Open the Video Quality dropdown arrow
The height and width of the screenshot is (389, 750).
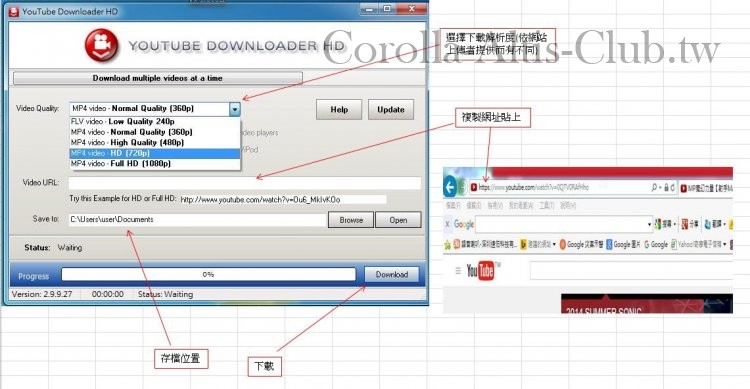pyautogui.click(x=234, y=110)
